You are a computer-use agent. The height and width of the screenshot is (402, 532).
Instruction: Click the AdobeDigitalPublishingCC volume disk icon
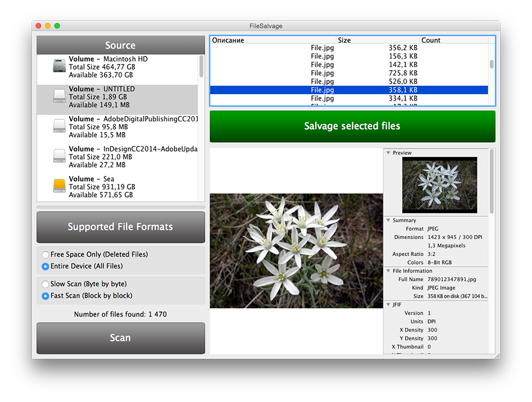point(59,126)
